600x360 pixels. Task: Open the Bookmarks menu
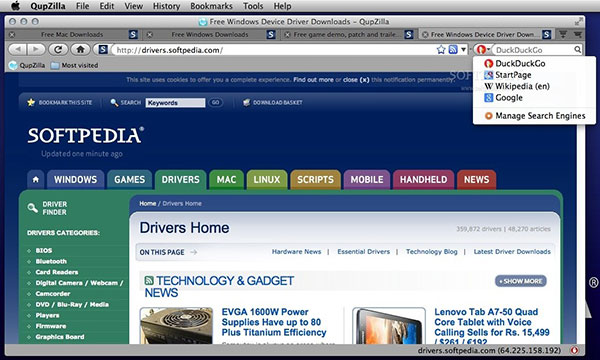pyautogui.click(x=211, y=6)
